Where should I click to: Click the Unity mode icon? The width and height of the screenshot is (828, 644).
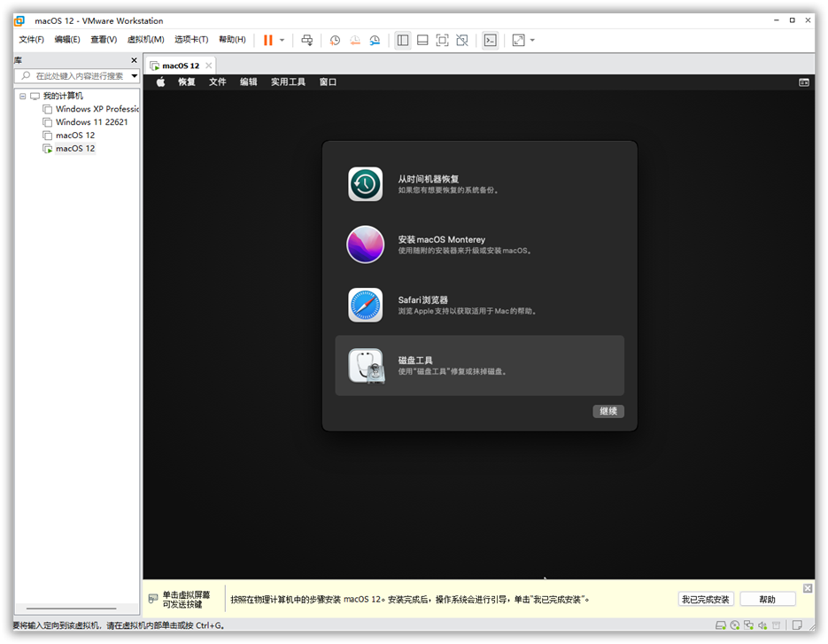click(462, 40)
